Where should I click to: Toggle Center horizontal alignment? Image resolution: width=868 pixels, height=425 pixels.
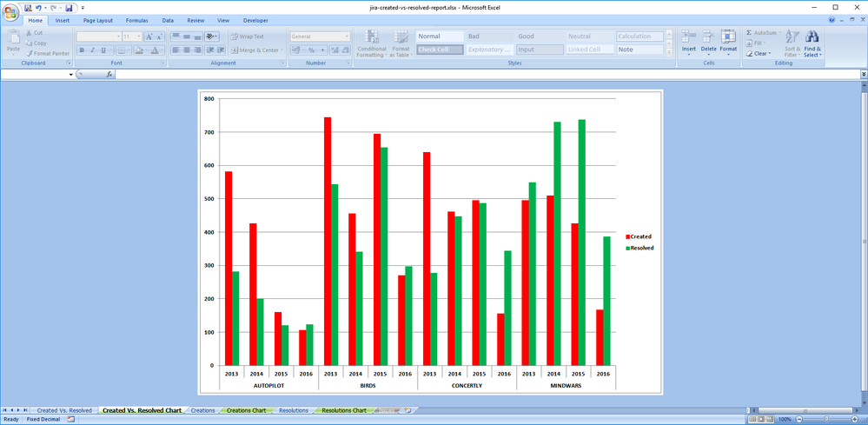187,50
